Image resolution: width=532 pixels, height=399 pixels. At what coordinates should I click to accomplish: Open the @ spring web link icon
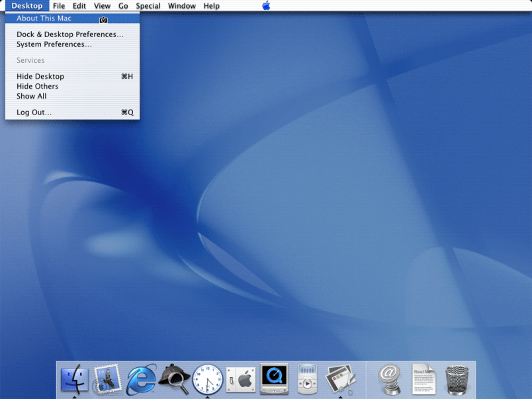(x=391, y=380)
